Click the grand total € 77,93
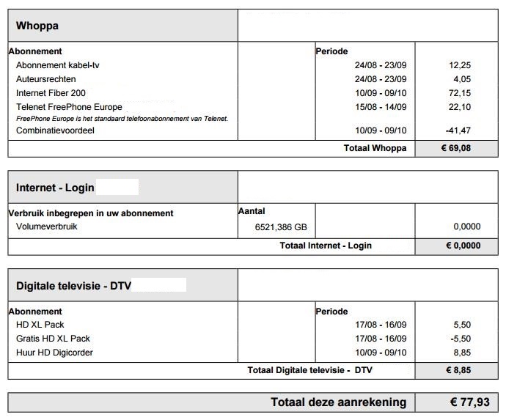 tap(458, 402)
